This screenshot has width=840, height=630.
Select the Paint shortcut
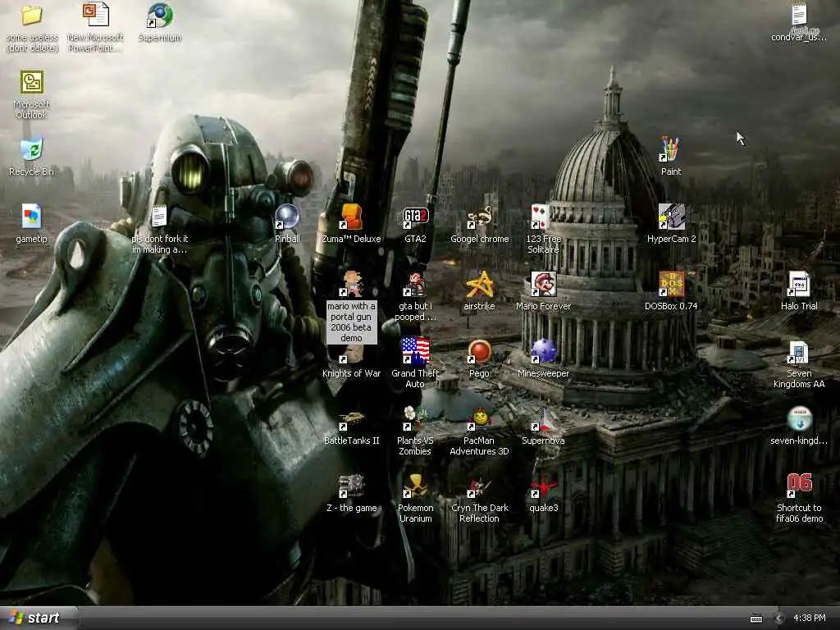click(x=671, y=149)
